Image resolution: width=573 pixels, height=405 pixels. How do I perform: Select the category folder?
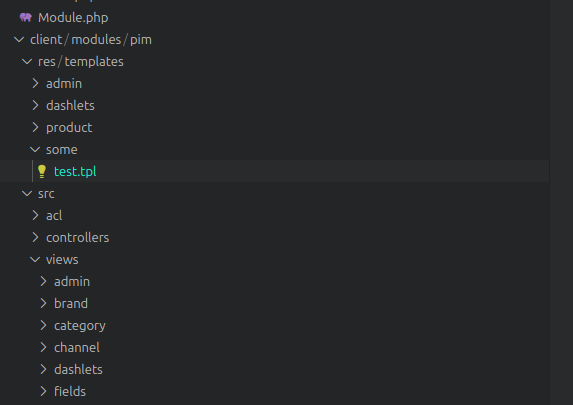[80, 326]
